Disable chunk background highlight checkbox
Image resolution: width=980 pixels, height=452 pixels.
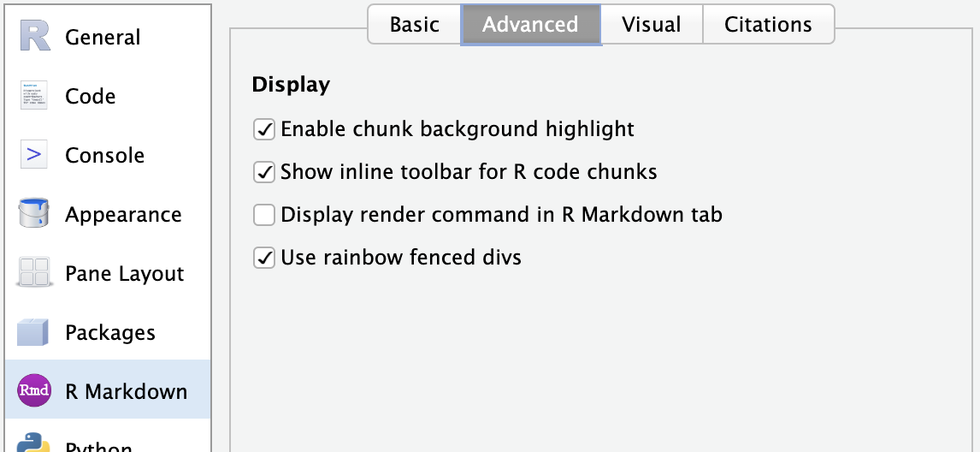[x=263, y=129]
